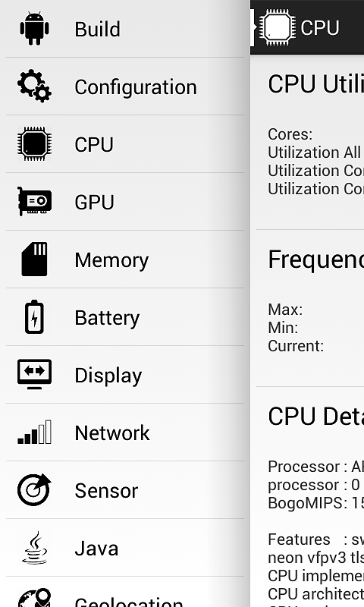Tap the processor chip icon in drawer
Image resolution: width=364 pixels, height=607 pixels.
pyautogui.click(x=34, y=143)
